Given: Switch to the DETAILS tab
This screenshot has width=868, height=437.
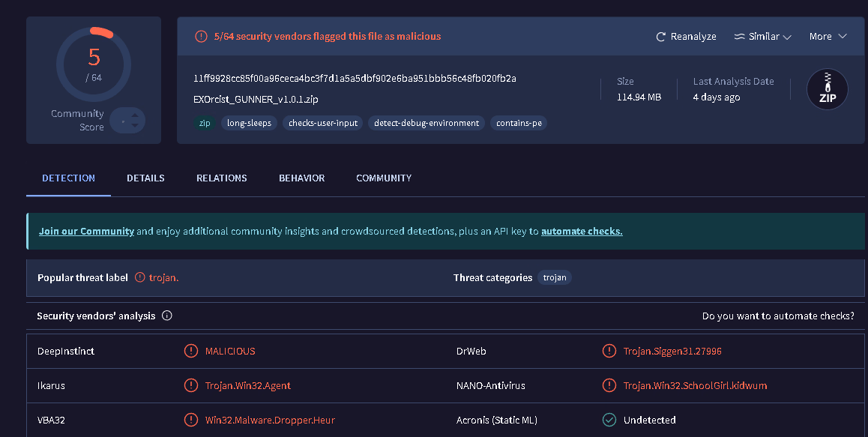Looking at the screenshot, I should (145, 178).
